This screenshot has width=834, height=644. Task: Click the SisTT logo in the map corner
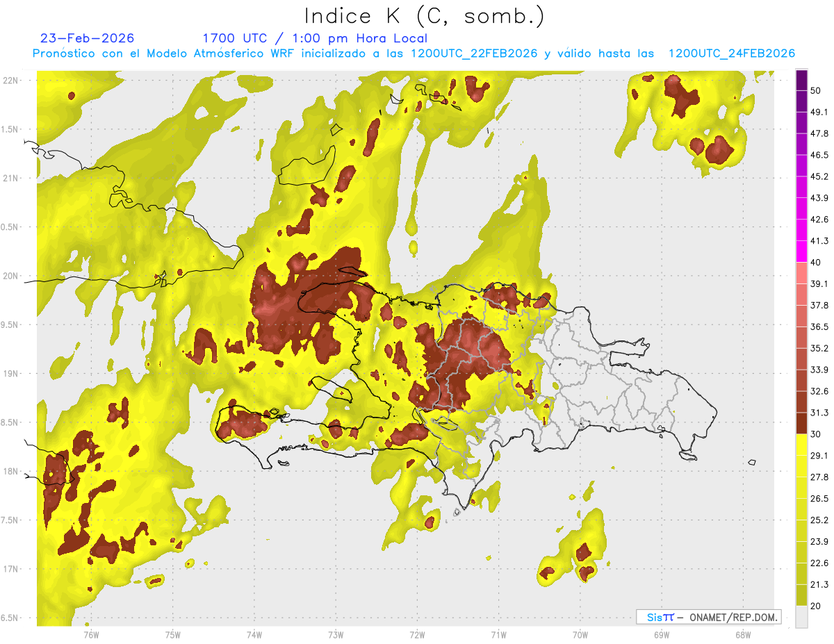pyautogui.click(x=660, y=617)
